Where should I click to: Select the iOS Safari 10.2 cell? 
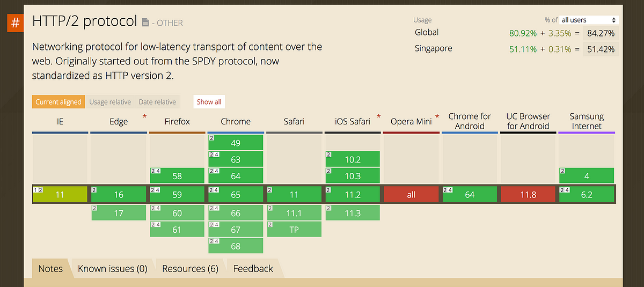353,159
